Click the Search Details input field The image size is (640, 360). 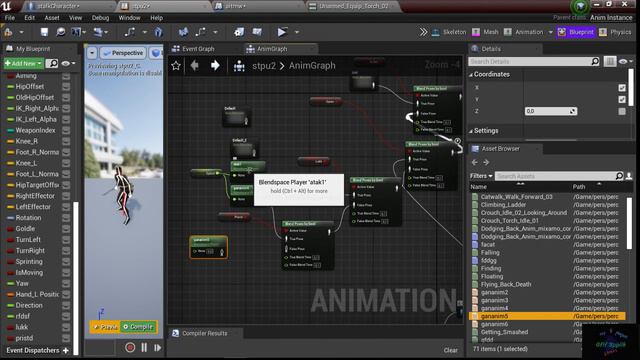pos(530,61)
